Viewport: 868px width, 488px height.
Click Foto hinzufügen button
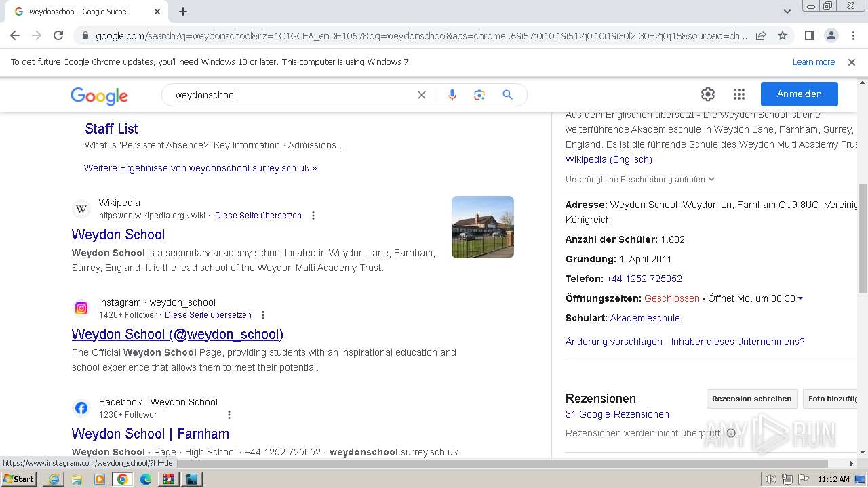831,399
